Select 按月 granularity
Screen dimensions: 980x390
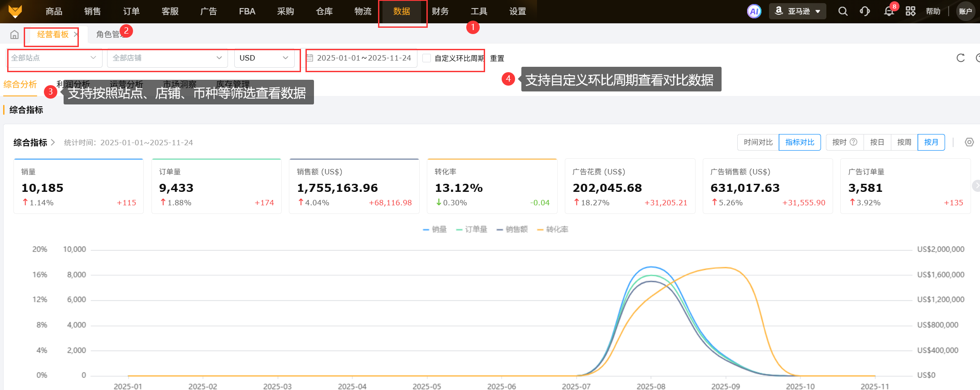coord(931,142)
